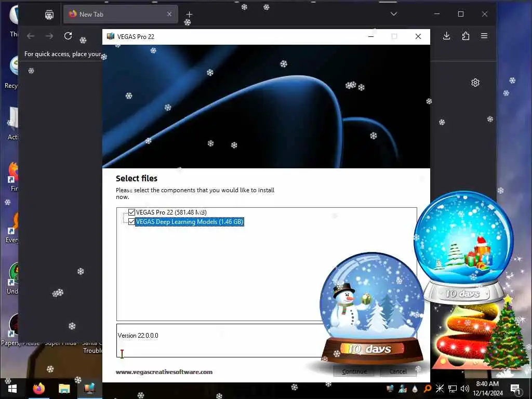532x399 pixels.
Task: Click the Cancel button in the installer
Action: pos(397,371)
